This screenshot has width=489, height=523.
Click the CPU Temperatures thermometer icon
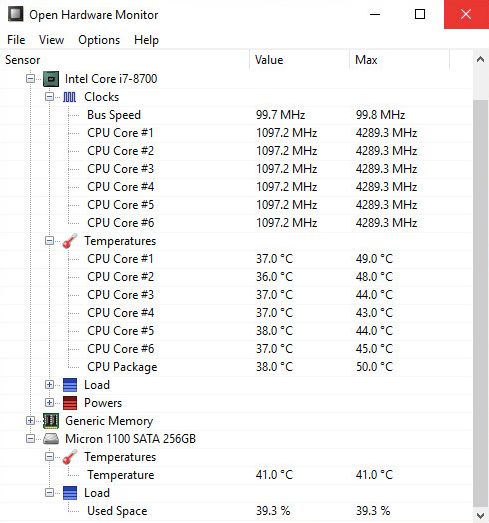coord(70,241)
